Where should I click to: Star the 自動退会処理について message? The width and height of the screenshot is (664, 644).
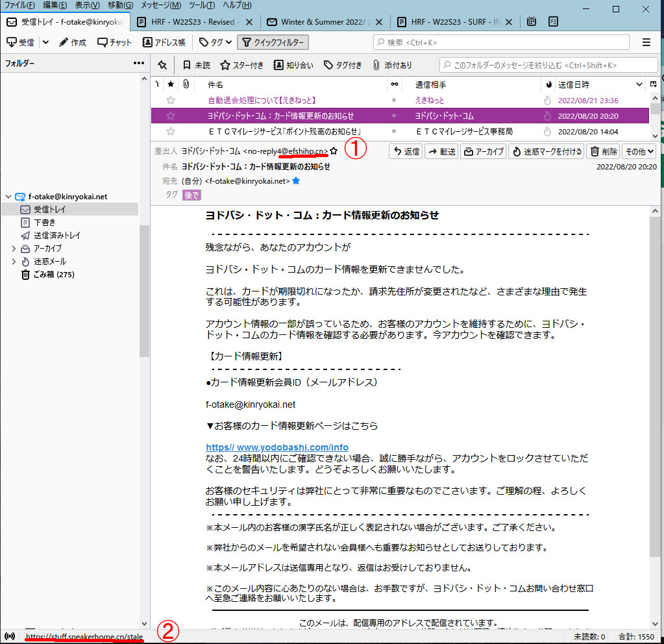(x=171, y=101)
